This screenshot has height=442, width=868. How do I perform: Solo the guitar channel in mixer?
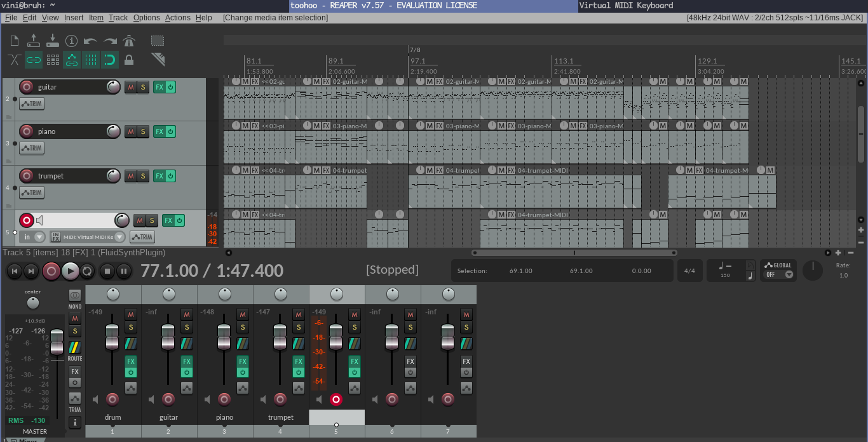(187, 327)
